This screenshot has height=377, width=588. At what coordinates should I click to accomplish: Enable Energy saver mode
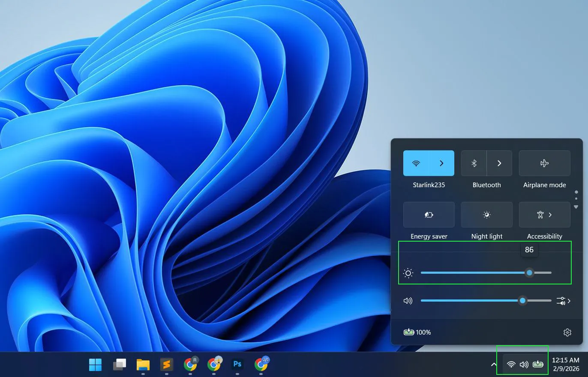(429, 215)
